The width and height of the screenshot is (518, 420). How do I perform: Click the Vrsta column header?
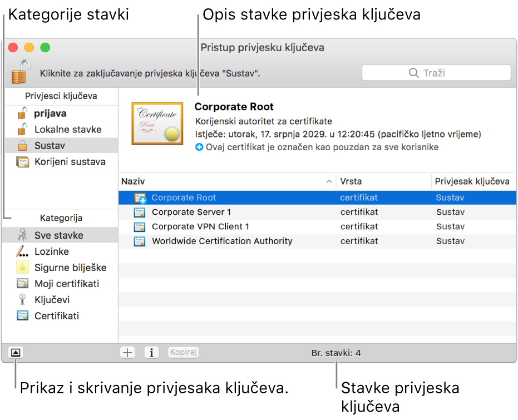384,181
